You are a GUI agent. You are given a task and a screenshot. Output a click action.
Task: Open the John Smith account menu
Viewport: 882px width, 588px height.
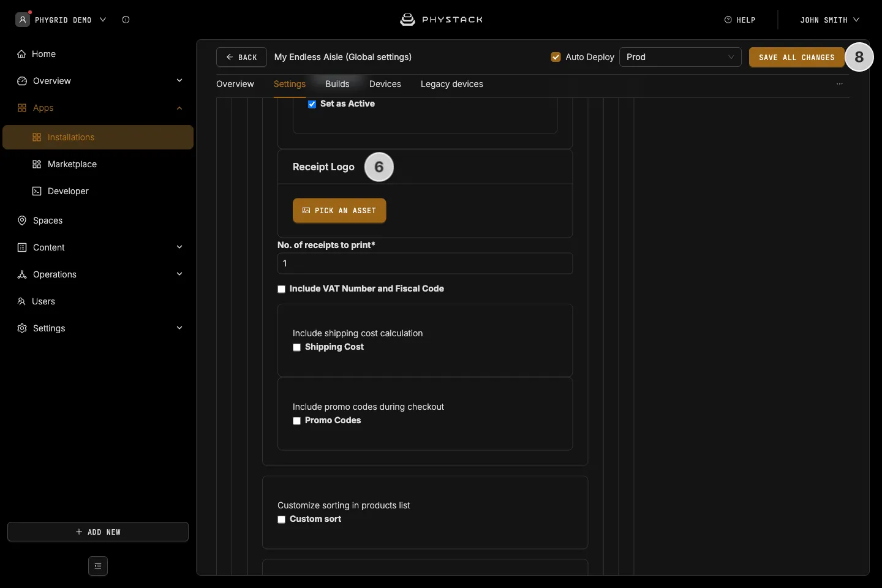click(830, 20)
